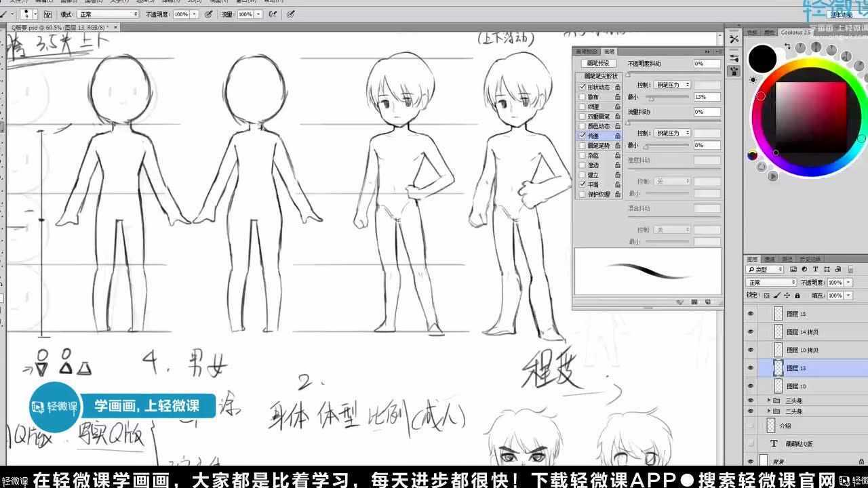This screenshot has height=488, width=868.
Task: Select the Q版要.psd document tab
Action: [x=64, y=27]
